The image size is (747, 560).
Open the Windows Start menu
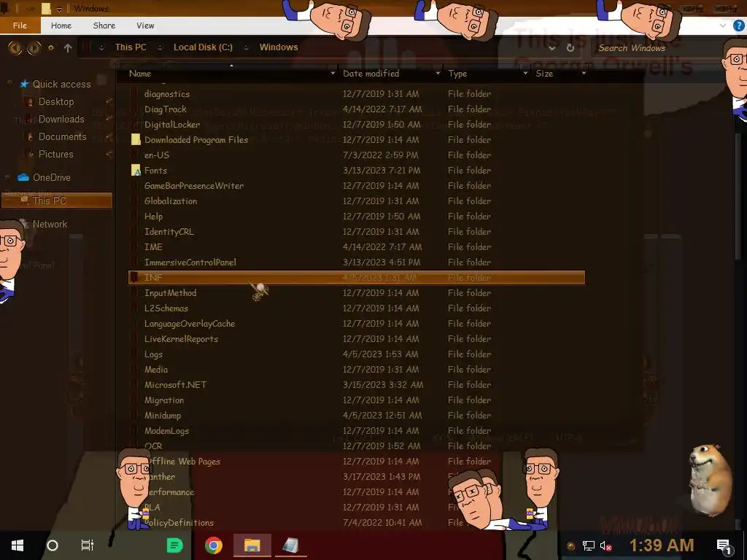pyautogui.click(x=18, y=545)
